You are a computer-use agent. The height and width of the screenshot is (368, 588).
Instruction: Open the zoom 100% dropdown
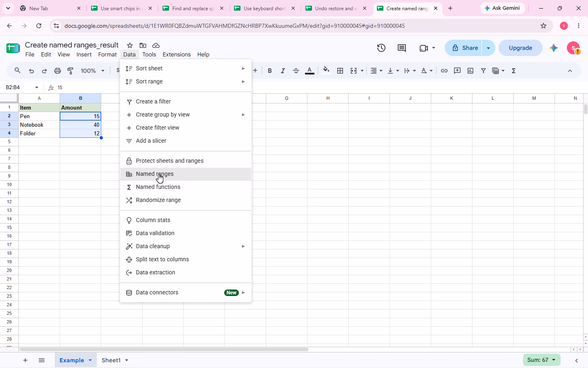pos(93,71)
